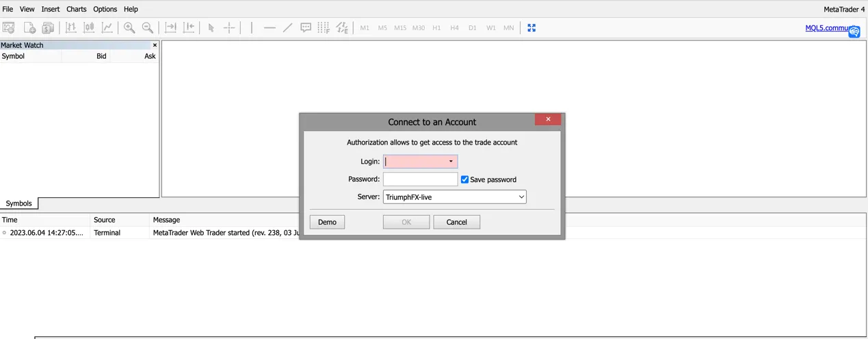
Task: Toggle chart auto-scroll icon
Action: [x=170, y=28]
